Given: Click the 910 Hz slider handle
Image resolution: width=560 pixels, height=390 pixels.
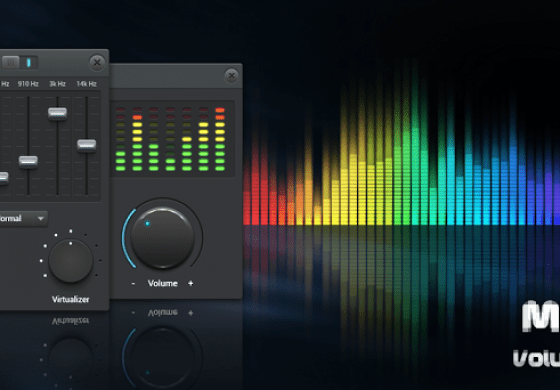Looking at the screenshot, I should click(x=28, y=162).
